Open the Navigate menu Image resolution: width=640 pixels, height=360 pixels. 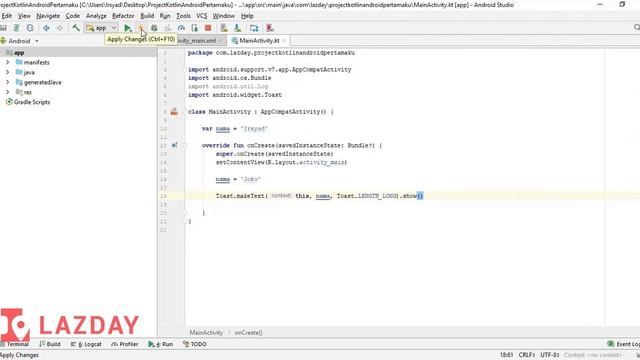pos(48,16)
